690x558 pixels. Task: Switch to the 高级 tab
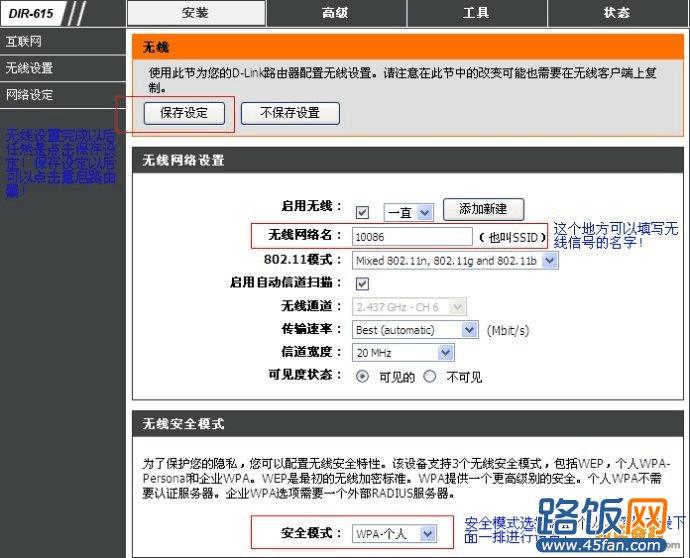336,13
